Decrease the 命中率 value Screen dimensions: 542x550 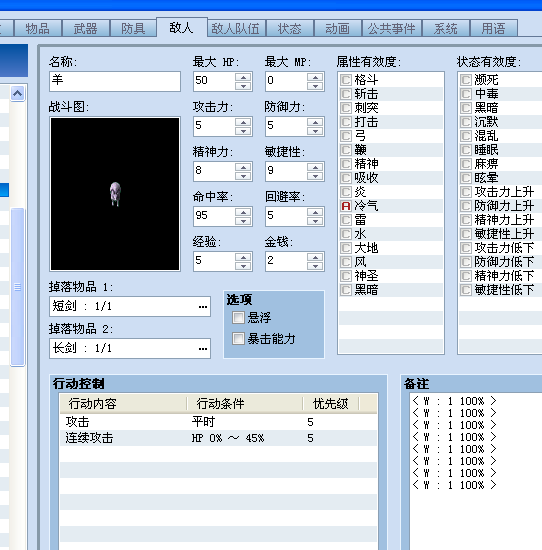coord(243,221)
